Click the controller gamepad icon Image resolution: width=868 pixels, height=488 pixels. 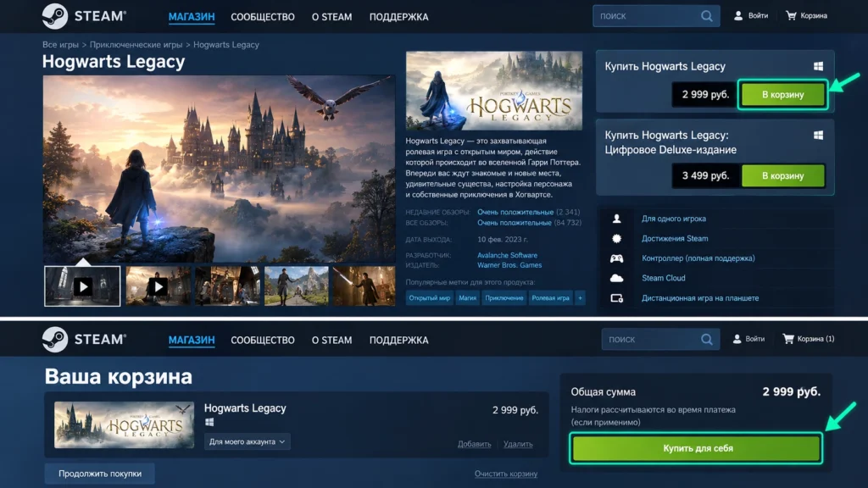[616, 258]
